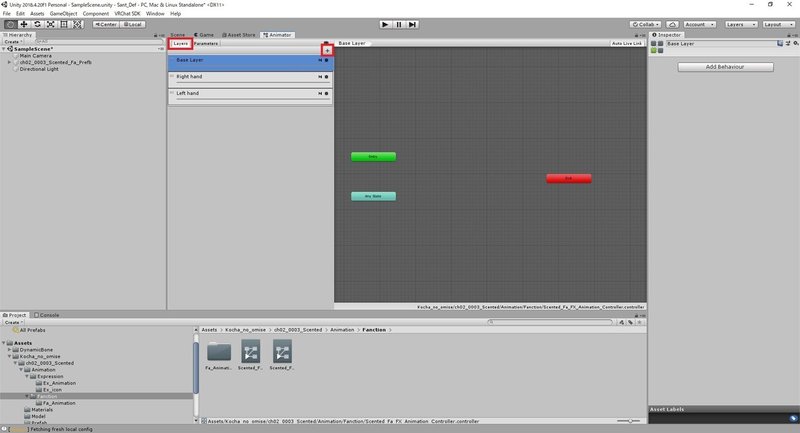Click the green Entry state node
The width and height of the screenshot is (800, 433).
click(x=373, y=157)
